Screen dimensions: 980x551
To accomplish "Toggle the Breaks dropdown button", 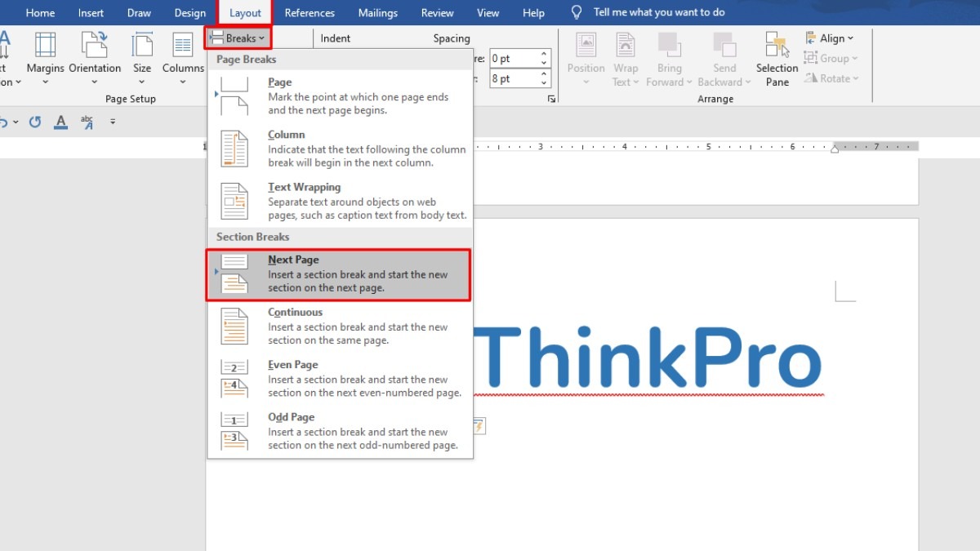I will pos(238,38).
